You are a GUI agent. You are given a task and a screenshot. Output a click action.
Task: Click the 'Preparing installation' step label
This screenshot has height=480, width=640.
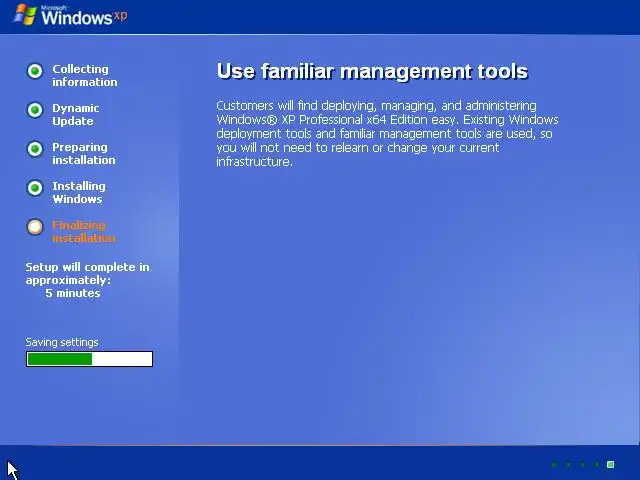pos(84,153)
